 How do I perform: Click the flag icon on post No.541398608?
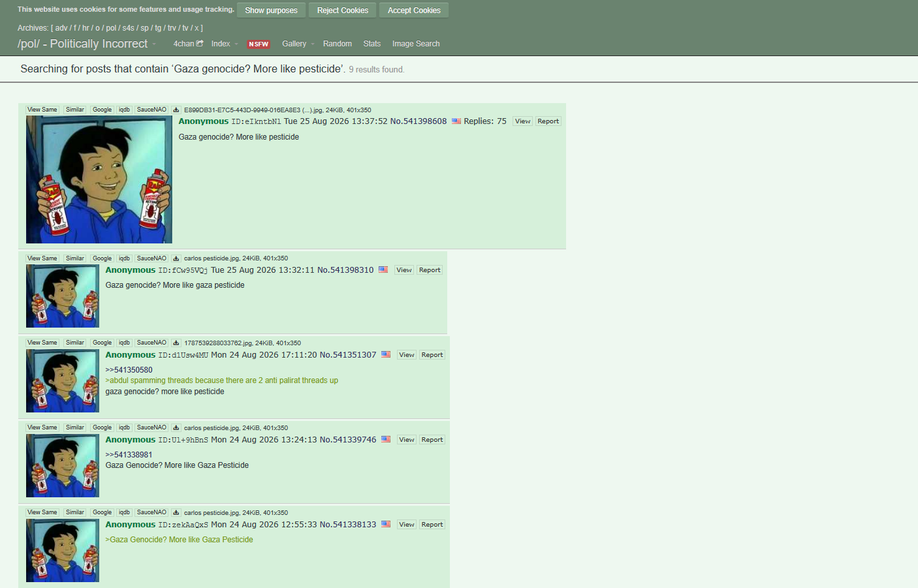(x=456, y=121)
